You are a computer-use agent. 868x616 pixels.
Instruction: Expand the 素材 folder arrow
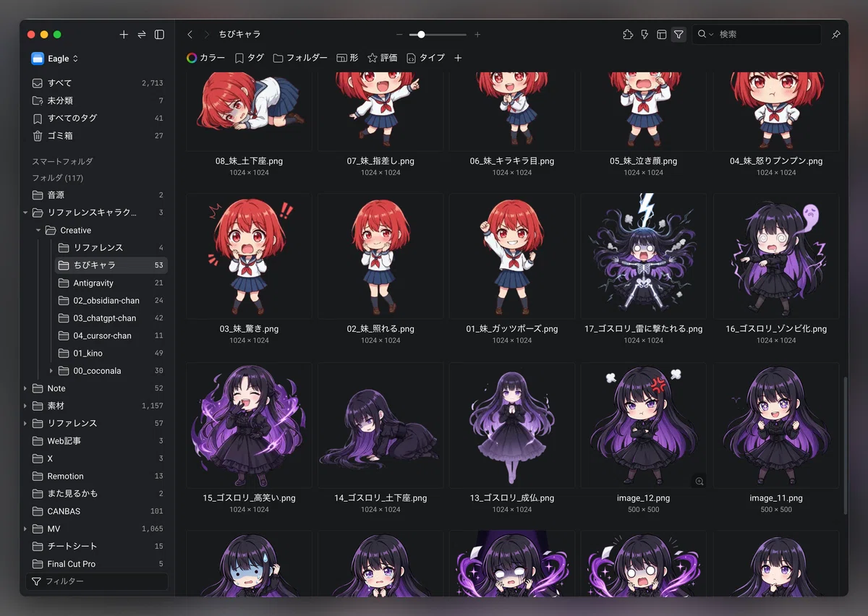point(25,406)
